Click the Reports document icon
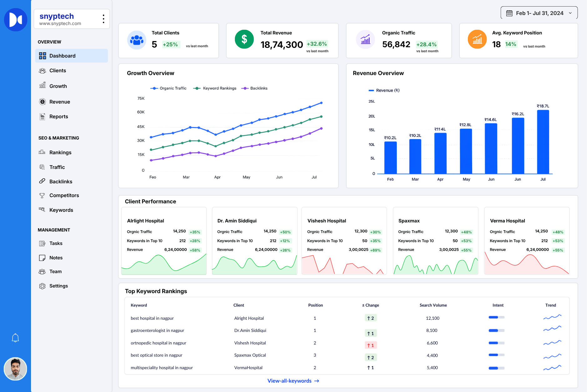This screenshot has width=587, height=392. tap(42, 116)
